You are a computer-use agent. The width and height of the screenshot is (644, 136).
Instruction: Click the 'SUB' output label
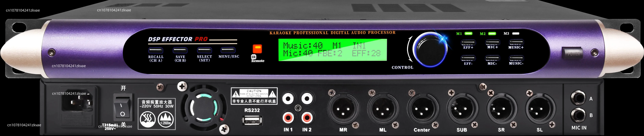pos(462,130)
